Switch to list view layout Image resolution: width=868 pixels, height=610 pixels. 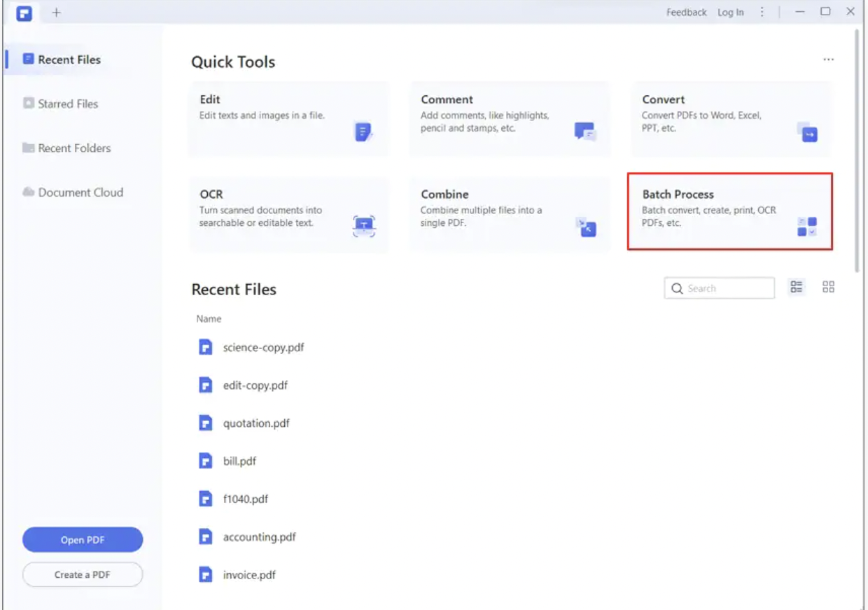pyautogui.click(x=797, y=287)
